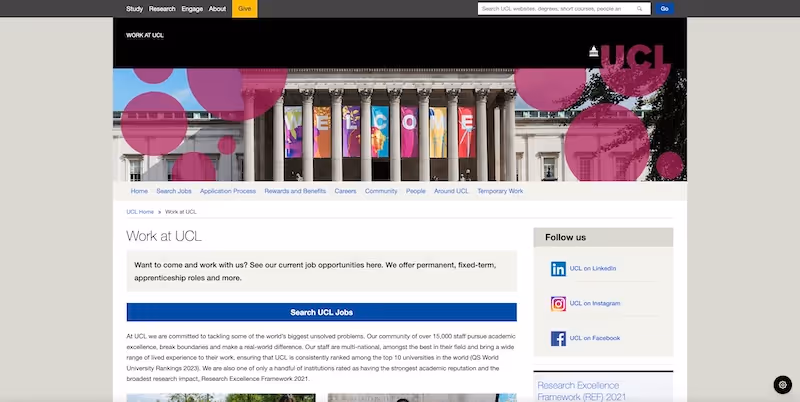Go to the Search Jobs nav tab
This screenshot has width=800, height=402.
[174, 191]
